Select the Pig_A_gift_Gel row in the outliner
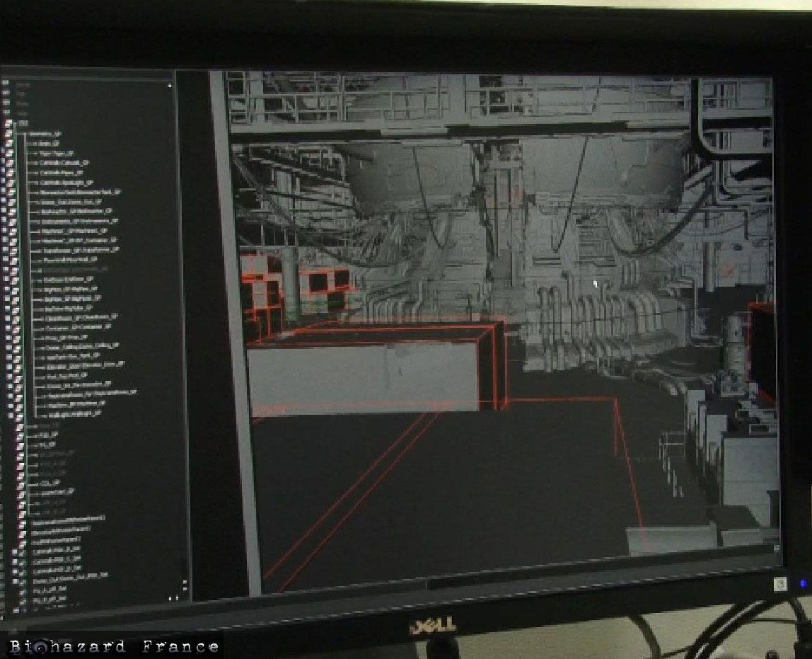This screenshot has width=812, height=659. [x=50, y=589]
